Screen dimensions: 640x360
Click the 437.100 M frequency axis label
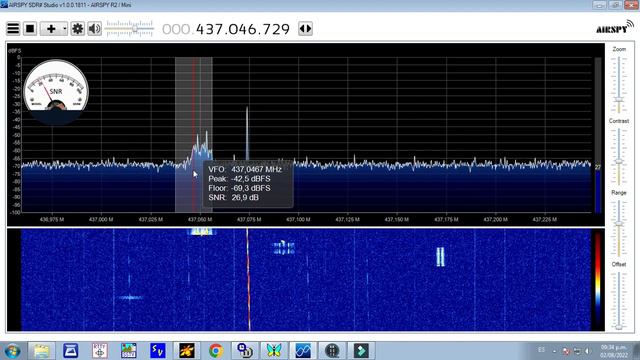pyautogui.click(x=298, y=220)
